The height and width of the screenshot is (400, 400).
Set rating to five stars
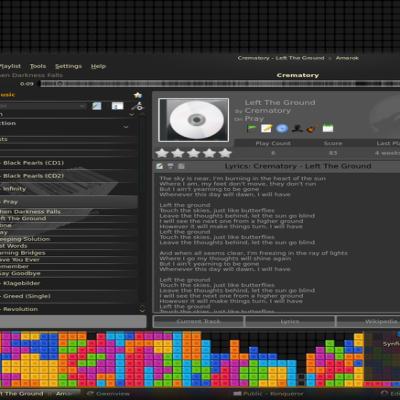click(x=225, y=153)
